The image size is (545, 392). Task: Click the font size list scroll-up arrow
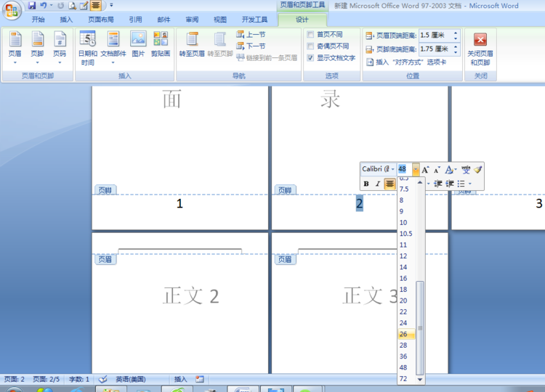tap(420, 182)
